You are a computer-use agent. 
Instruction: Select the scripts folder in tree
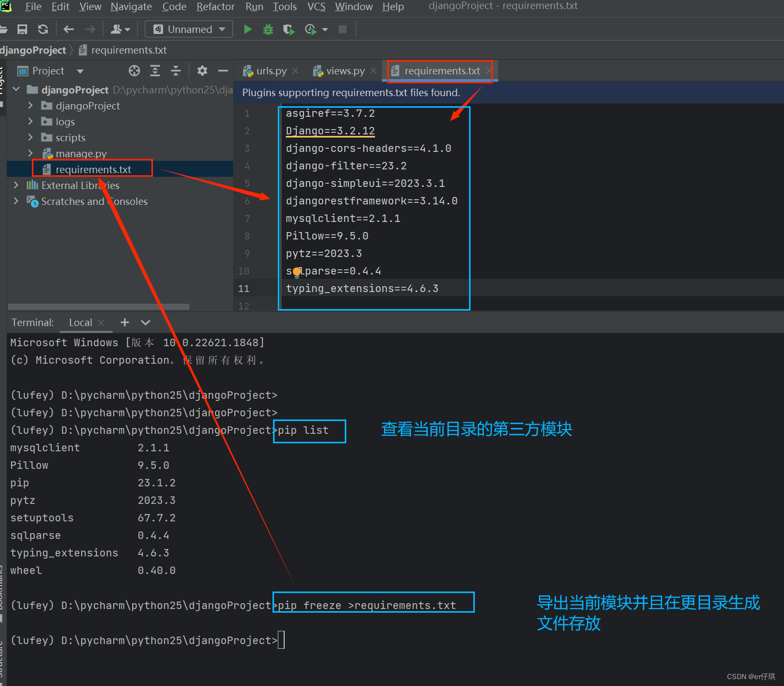(x=70, y=138)
